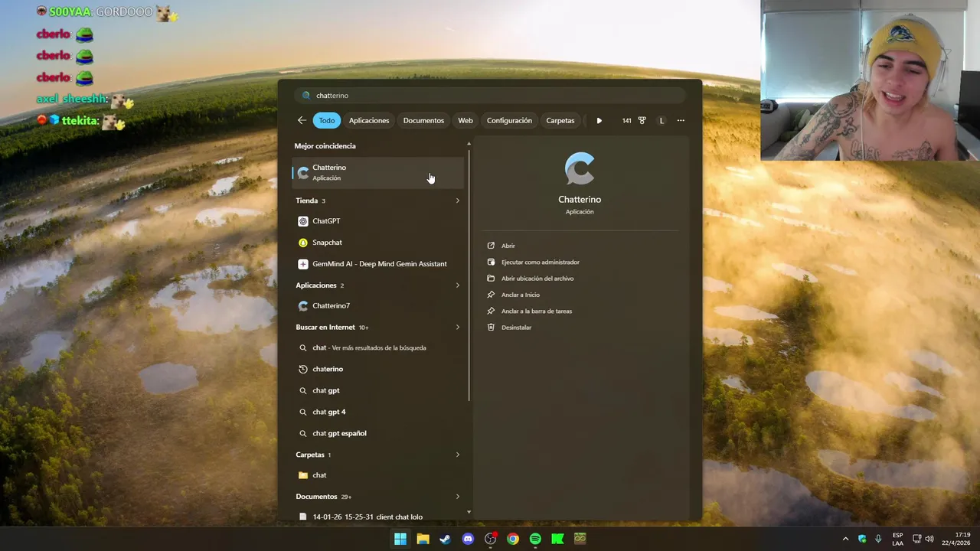Viewport: 980px width, 551px height.
Task: Open Google Chrome from the taskbar
Action: (x=513, y=539)
